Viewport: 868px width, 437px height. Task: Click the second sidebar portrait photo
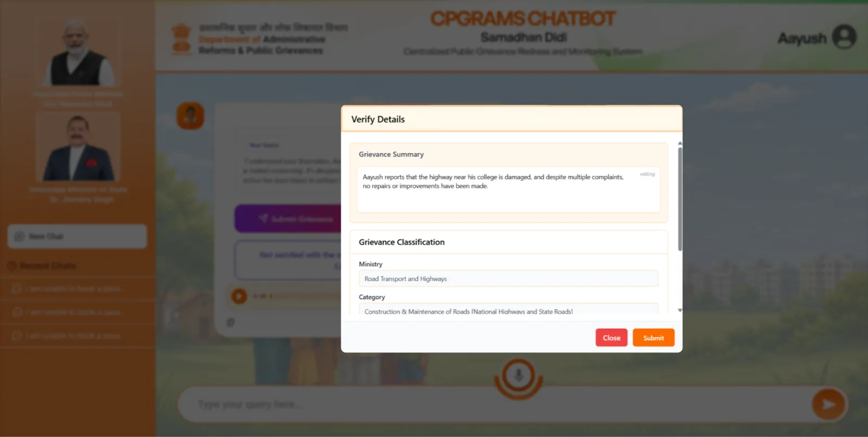pos(78,147)
